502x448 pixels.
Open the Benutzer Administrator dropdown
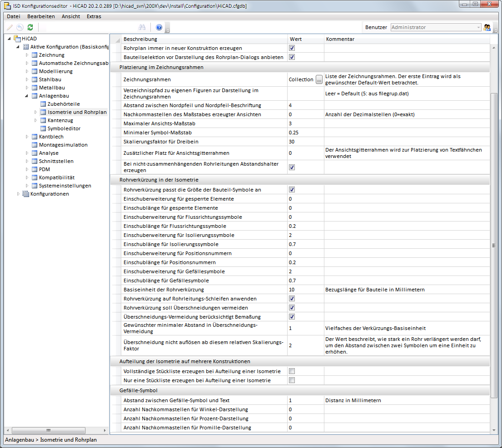478,27
